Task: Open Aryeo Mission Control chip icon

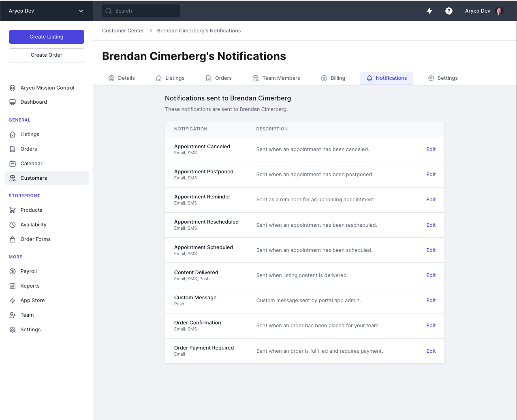Action: point(13,88)
